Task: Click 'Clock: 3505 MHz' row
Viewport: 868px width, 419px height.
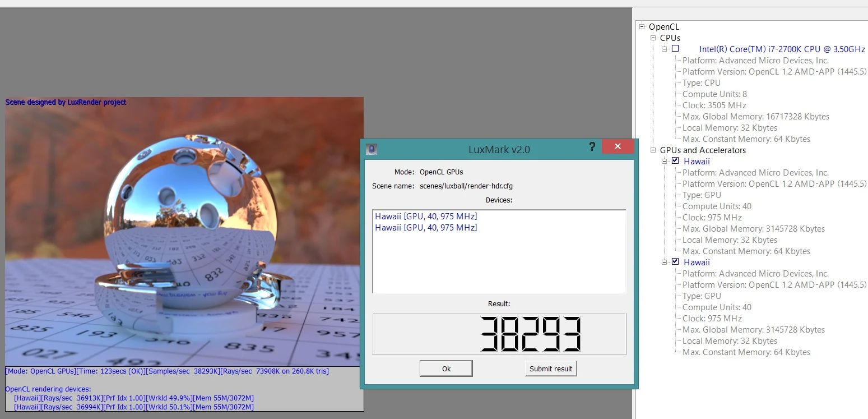Action: click(714, 105)
